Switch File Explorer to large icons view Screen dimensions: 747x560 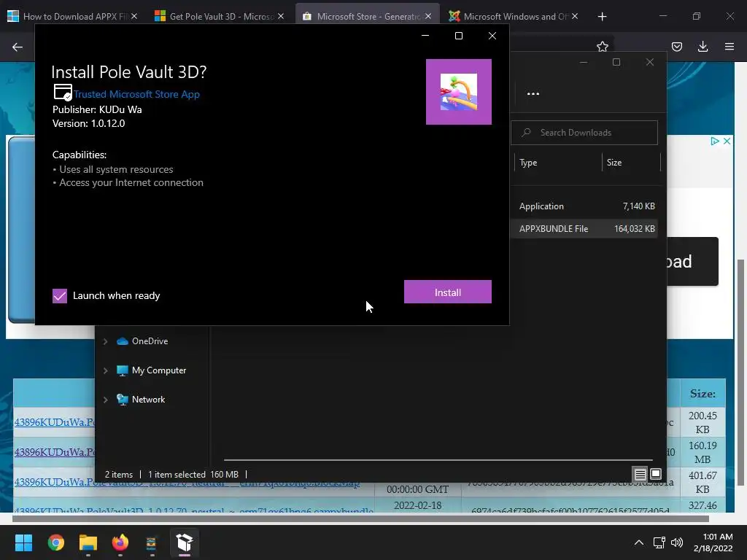656,474
